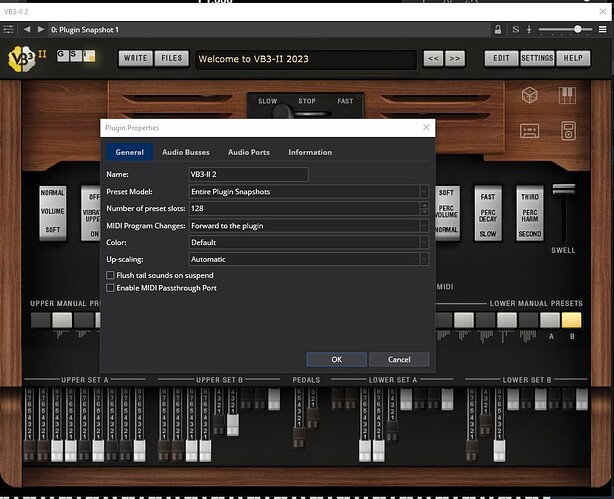The image size is (614, 499).
Task: Click the WRITE button
Action: tap(135, 58)
